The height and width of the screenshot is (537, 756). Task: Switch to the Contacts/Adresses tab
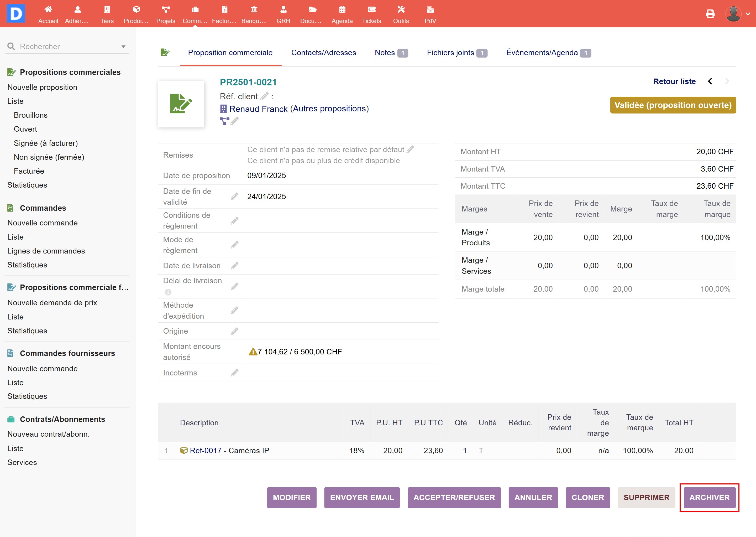323,53
